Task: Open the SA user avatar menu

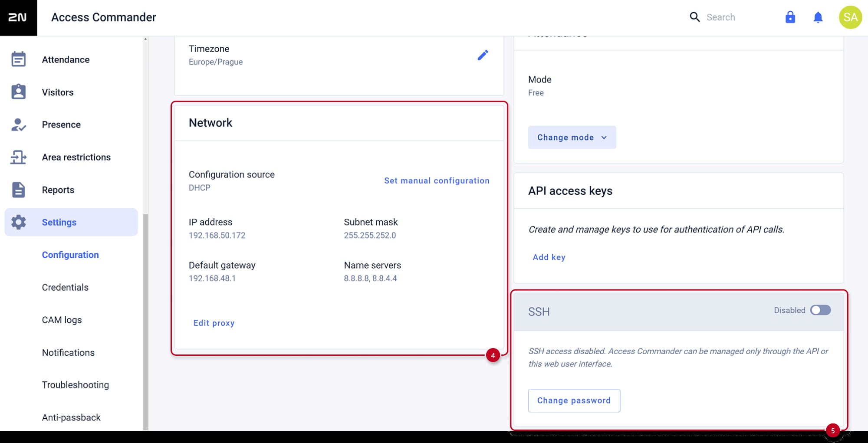Action: click(x=850, y=17)
